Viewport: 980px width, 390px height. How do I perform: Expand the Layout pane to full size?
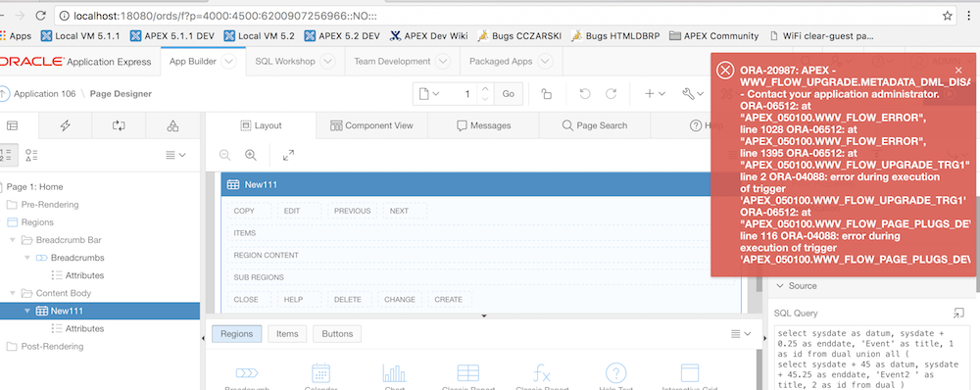(x=288, y=155)
